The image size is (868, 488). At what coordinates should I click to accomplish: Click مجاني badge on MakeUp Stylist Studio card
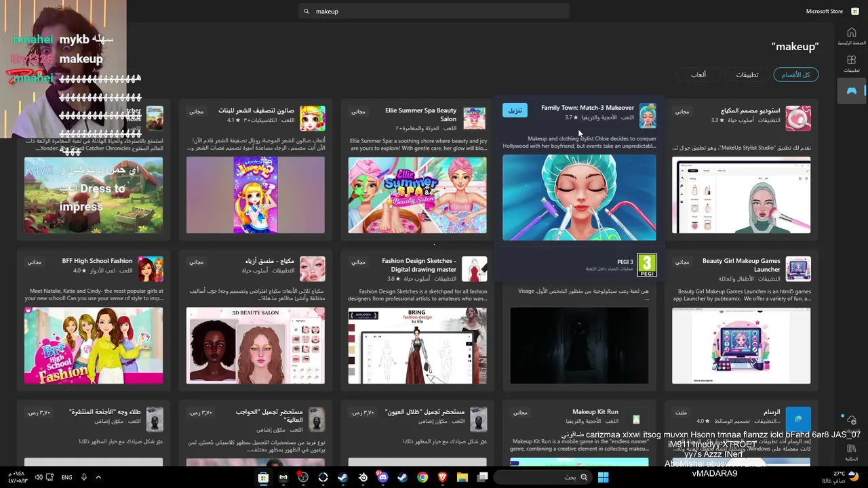[682, 111]
